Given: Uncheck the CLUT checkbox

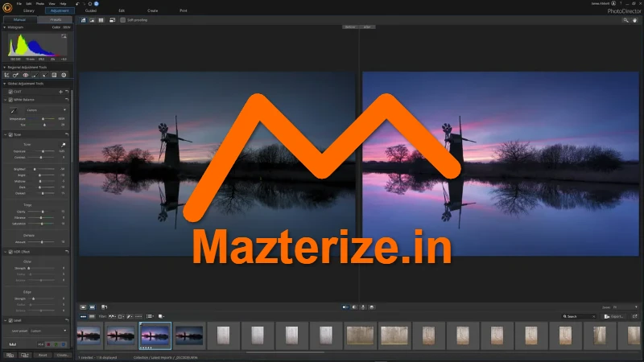Looking at the screenshot, I should (10, 92).
